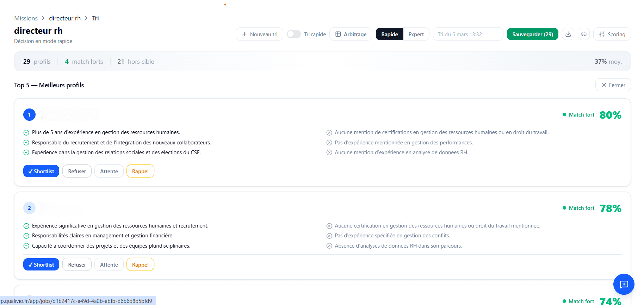644x305 pixels.
Task: Click 'Sauvegarder (29)' button
Action: point(532,34)
